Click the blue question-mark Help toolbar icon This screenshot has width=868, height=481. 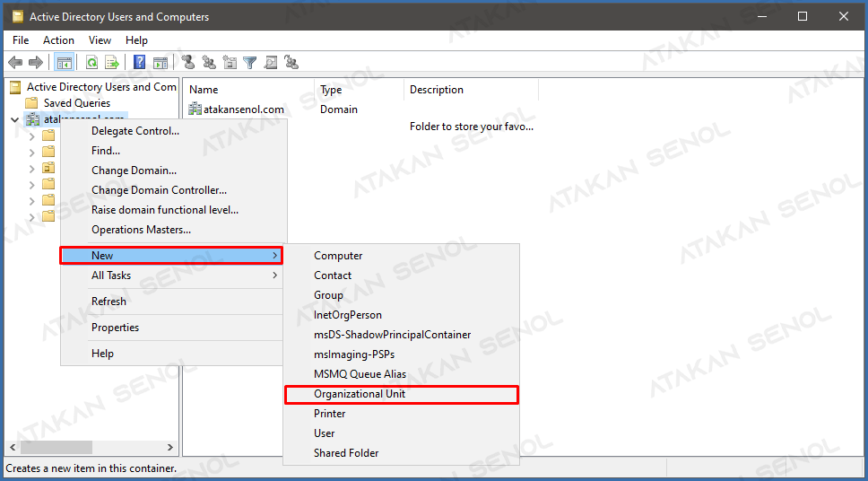140,63
